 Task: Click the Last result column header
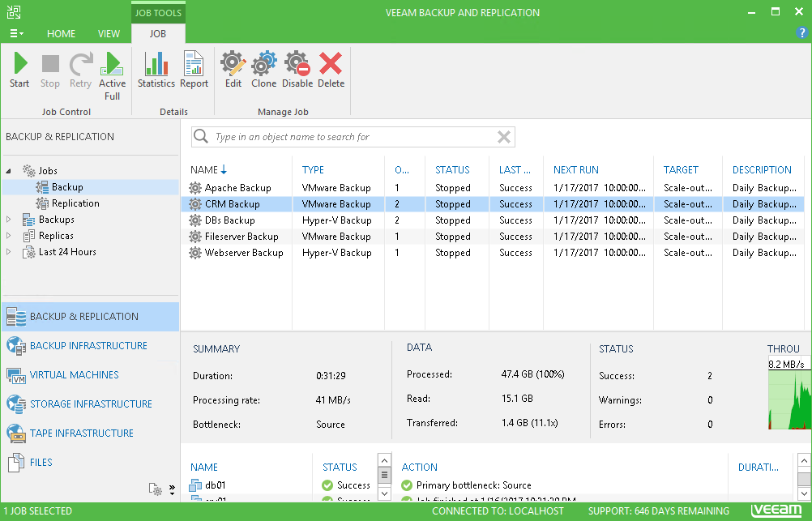click(x=515, y=170)
